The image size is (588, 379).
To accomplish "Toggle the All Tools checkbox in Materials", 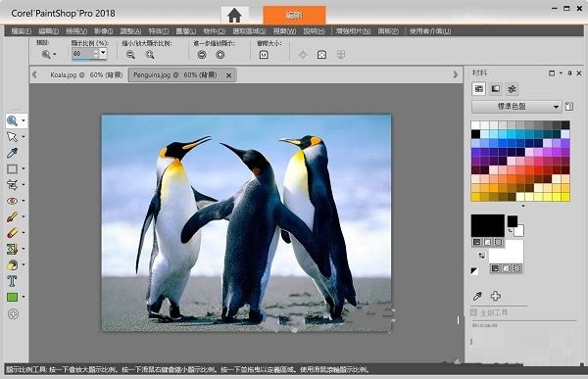I will (473, 312).
